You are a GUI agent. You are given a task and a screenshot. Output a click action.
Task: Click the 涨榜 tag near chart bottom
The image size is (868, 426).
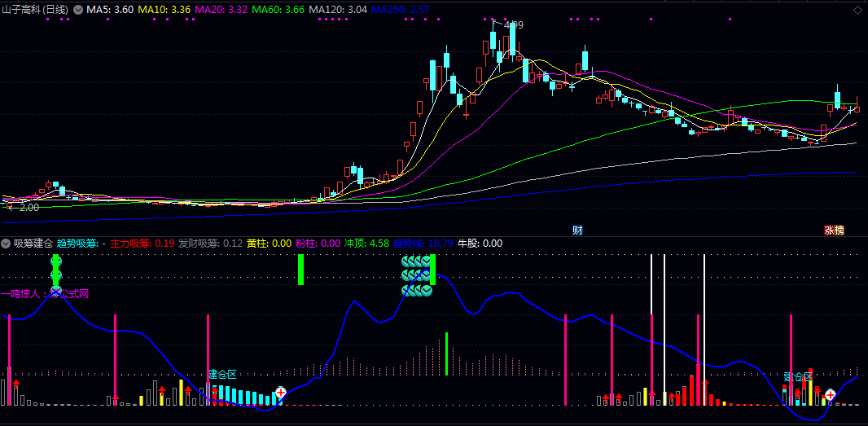click(834, 230)
